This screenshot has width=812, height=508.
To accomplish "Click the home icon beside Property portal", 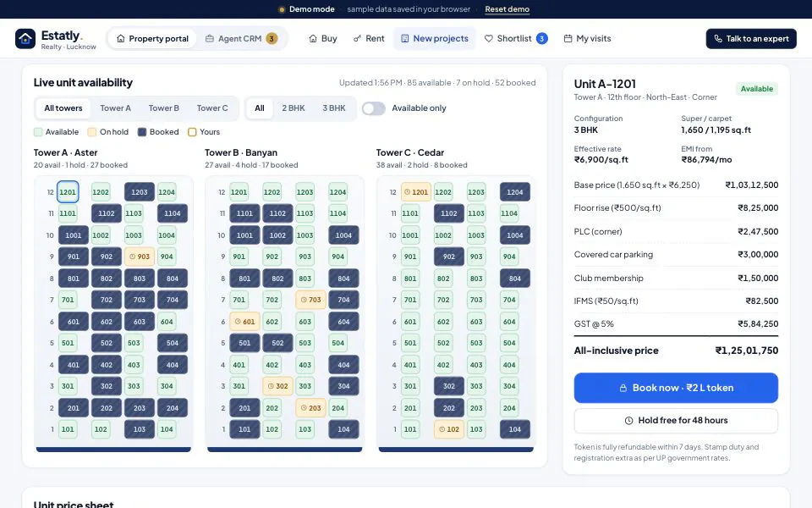I will 121,38.
